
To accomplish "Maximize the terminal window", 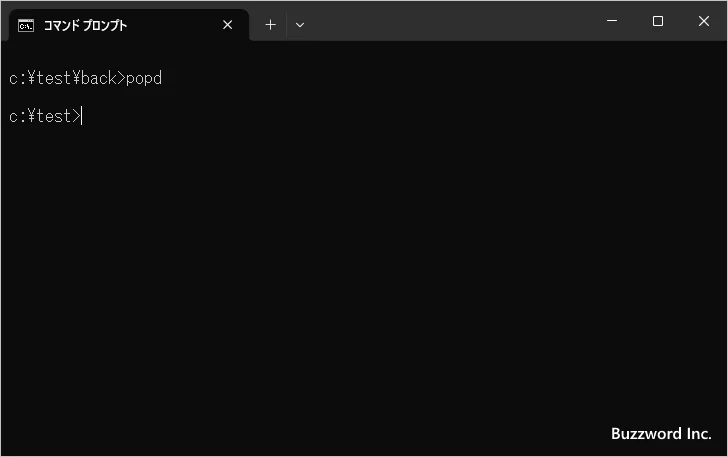I will [657, 21].
